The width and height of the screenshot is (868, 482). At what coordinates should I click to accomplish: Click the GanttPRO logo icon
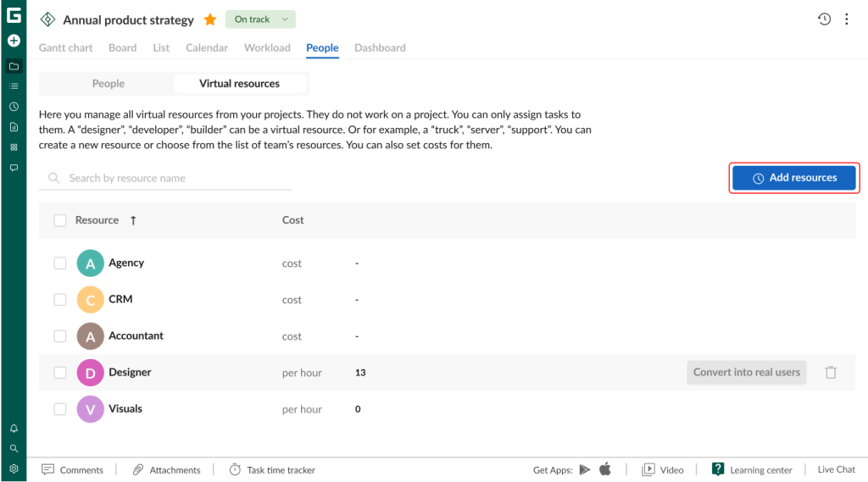pos(14,15)
